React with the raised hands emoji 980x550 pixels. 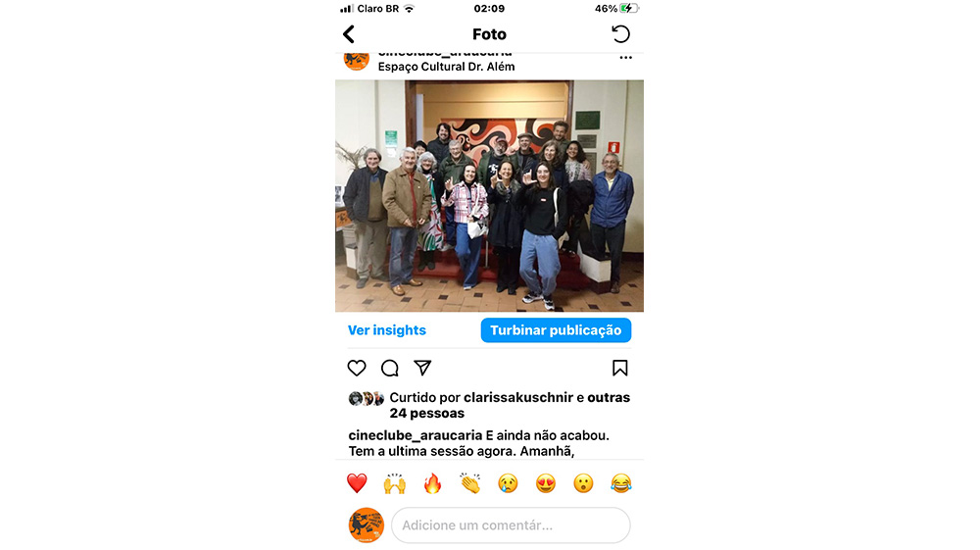point(395,483)
